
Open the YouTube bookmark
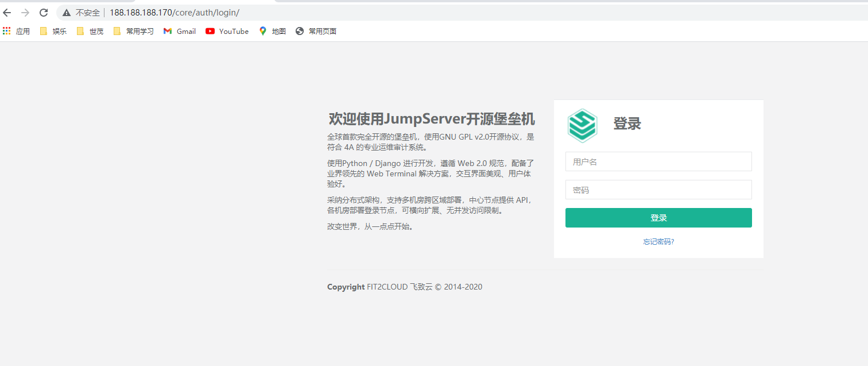pyautogui.click(x=227, y=31)
